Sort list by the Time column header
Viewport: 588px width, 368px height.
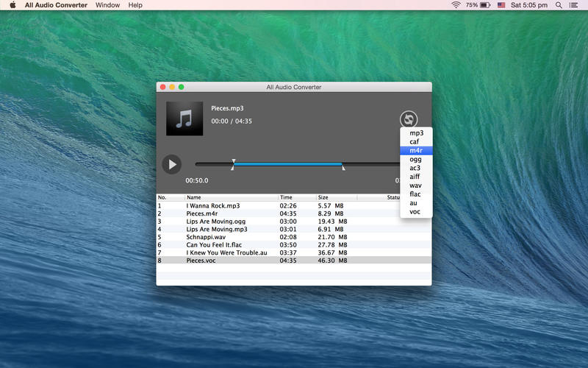tap(297, 197)
